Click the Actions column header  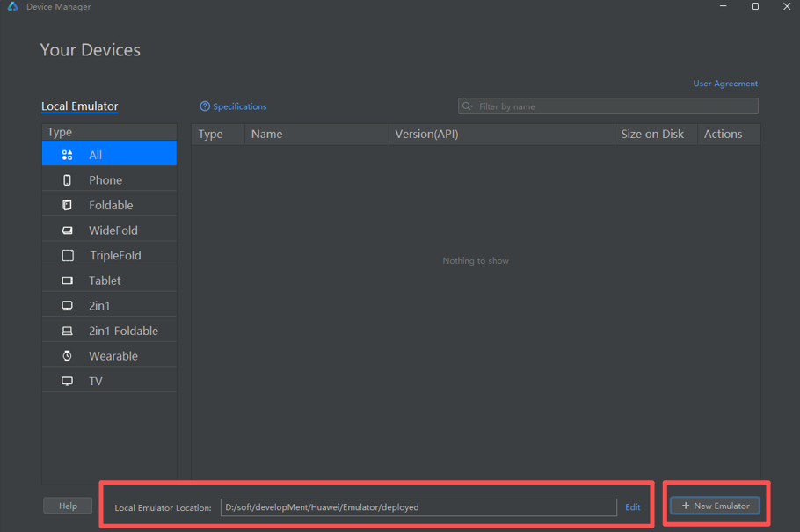[x=729, y=135]
